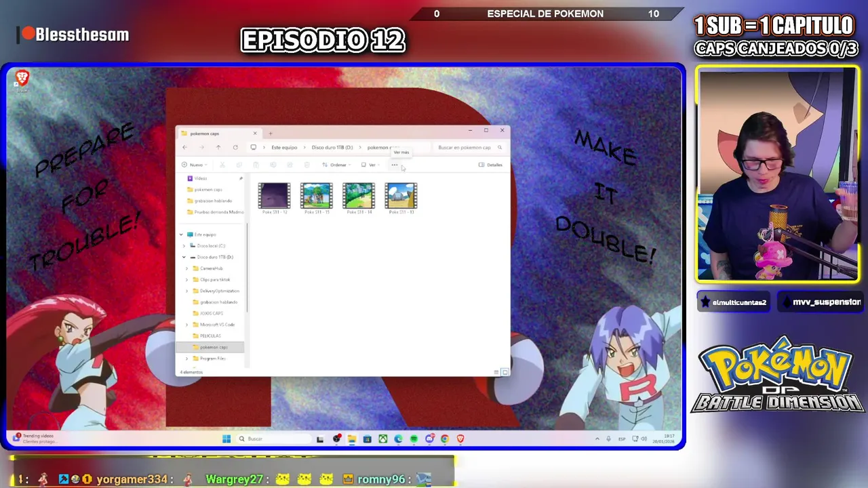The width and height of the screenshot is (868, 488).
Task: Select the Poke S11 - 15 video
Action: (x=317, y=199)
